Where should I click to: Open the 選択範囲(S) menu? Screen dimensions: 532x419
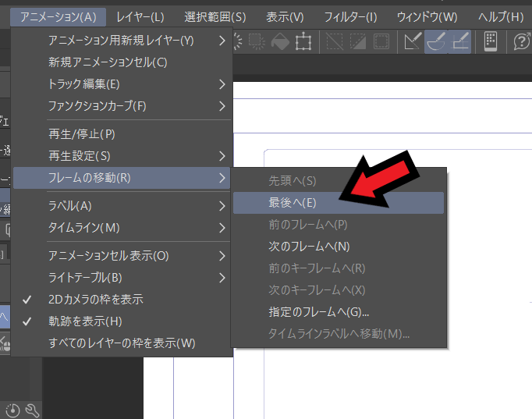tap(215, 17)
